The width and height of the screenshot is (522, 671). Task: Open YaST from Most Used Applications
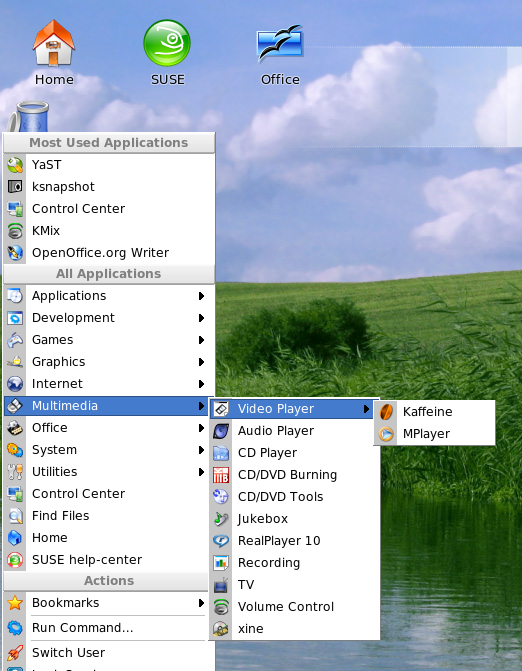coord(109,165)
